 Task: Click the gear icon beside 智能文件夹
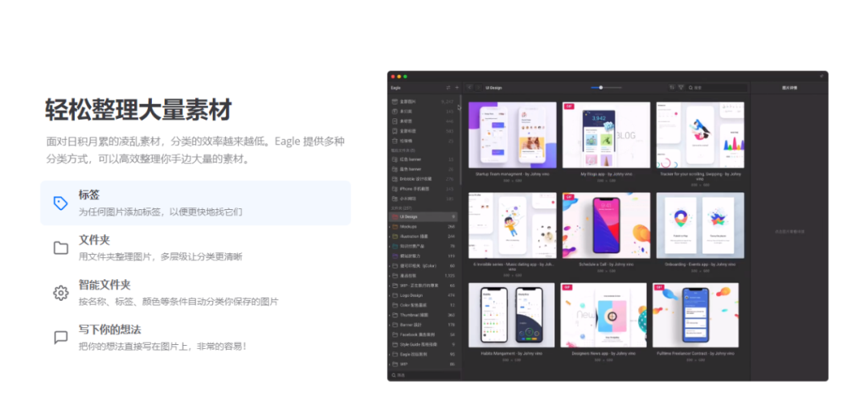click(x=60, y=293)
